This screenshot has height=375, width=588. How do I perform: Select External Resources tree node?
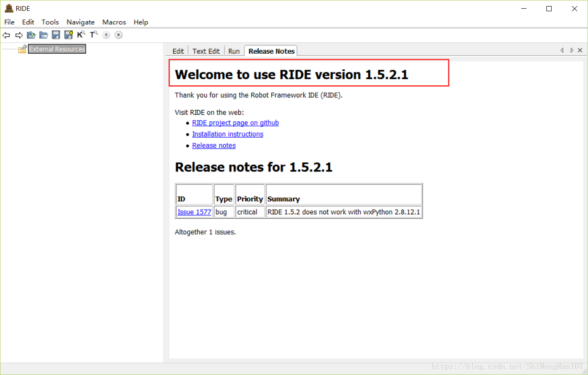tap(57, 49)
